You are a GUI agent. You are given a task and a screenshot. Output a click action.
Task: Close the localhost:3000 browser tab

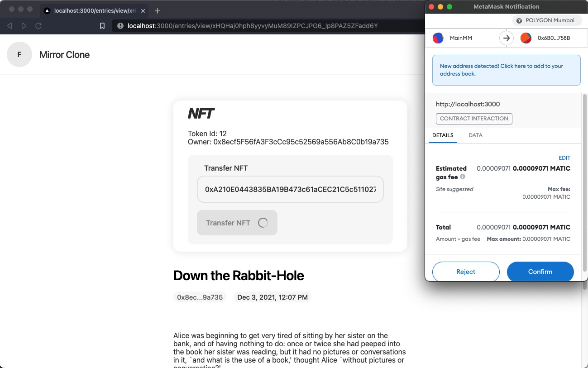143,10
